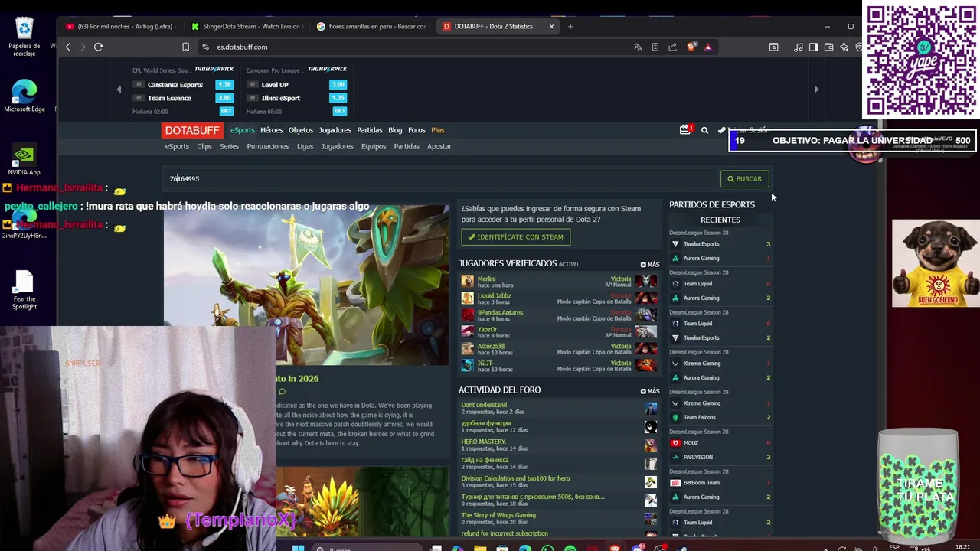This screenshot has width=980, height=551.
Task: Click the BUSCAR search button
Action: coord(745,179)
